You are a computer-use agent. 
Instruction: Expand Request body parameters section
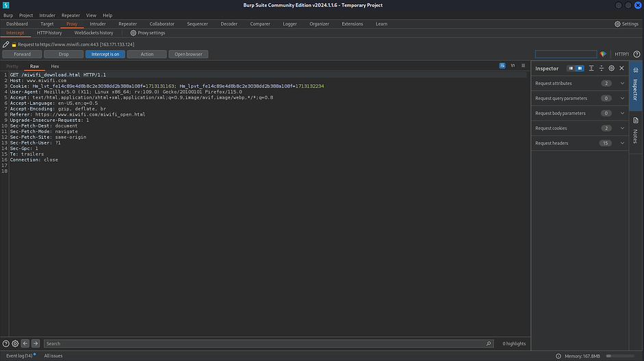[580, 113]
